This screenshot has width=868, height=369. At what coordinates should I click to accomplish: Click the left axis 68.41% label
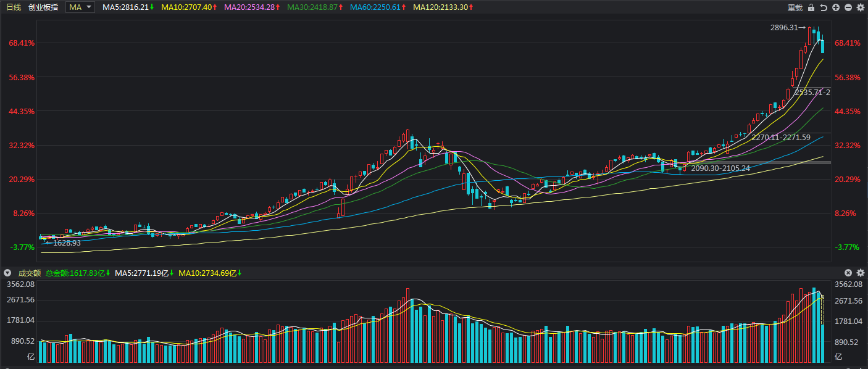pos(22,43)
